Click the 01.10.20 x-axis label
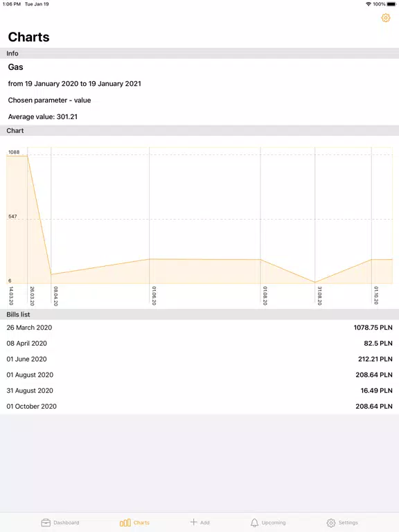Image resolution: width=399 pixels, height=532 pixels. 376,295
